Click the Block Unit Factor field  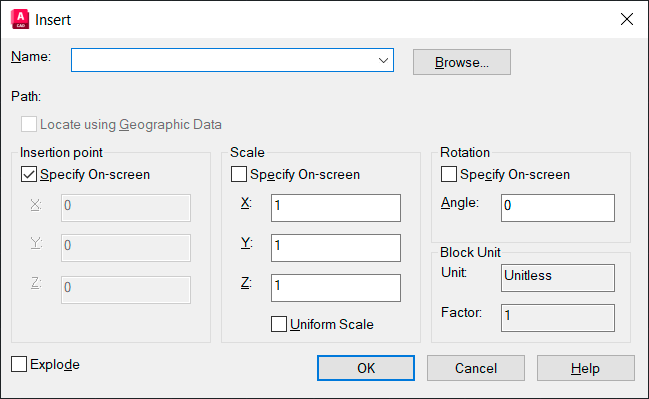tap(558, 318)
